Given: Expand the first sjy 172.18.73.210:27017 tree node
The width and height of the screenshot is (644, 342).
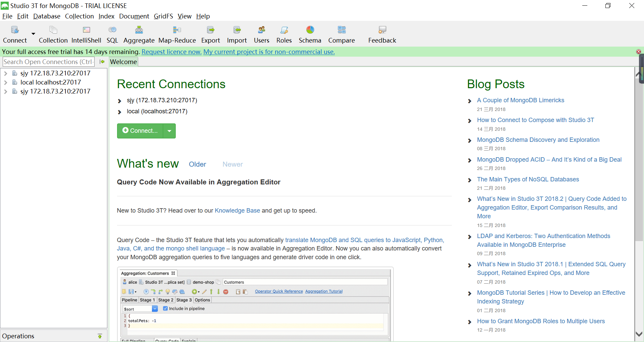Looking at the screenshot, I should [6, 73].
